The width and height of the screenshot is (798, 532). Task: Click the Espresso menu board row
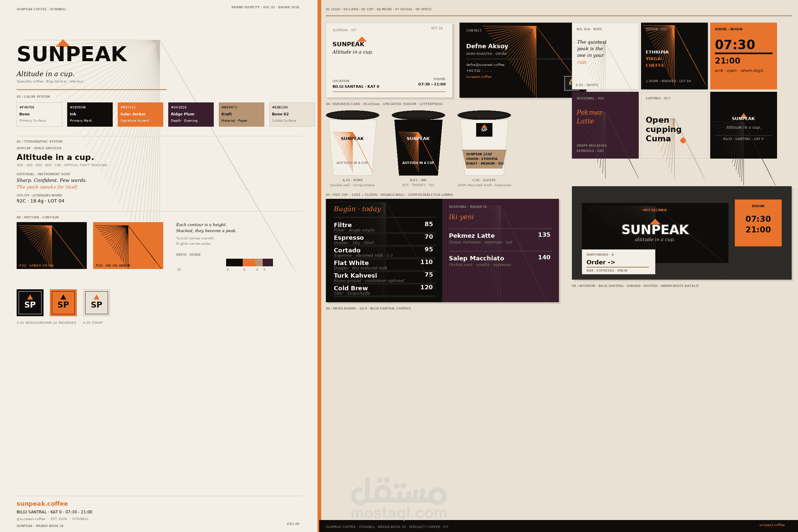[x=385, y=239]
